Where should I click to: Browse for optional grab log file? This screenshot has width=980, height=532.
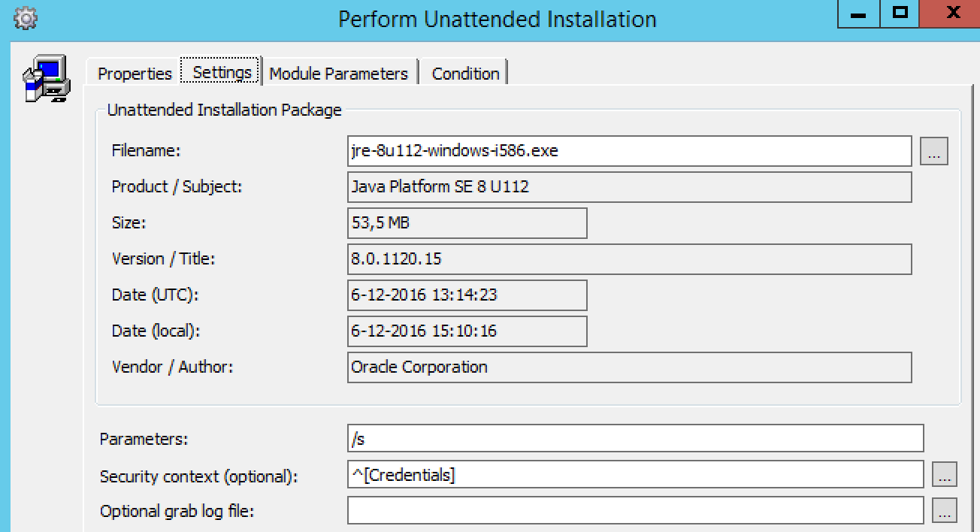pos(945,511)
